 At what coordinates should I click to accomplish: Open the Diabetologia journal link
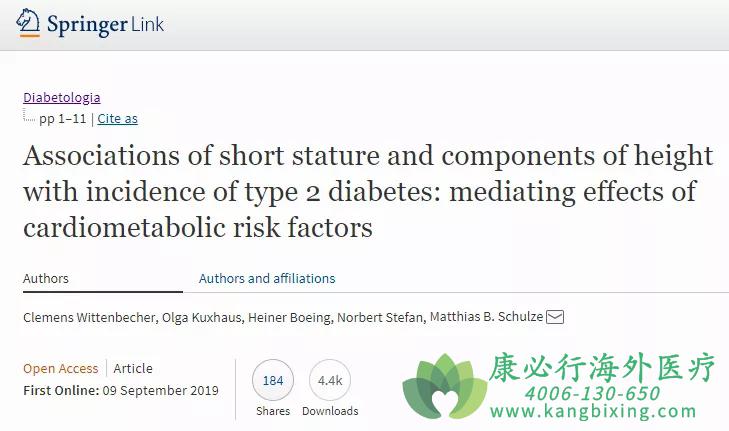[x=62, y=98]
